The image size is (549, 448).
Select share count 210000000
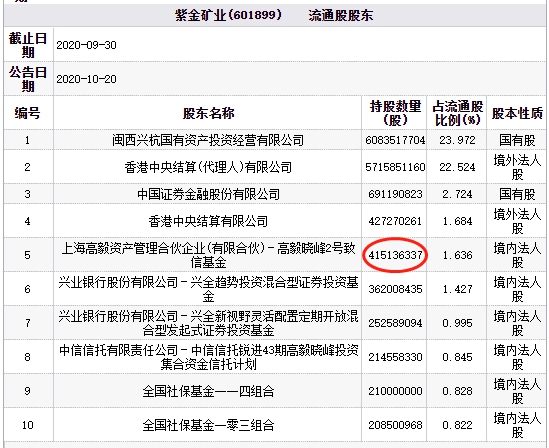pos(395,391)
